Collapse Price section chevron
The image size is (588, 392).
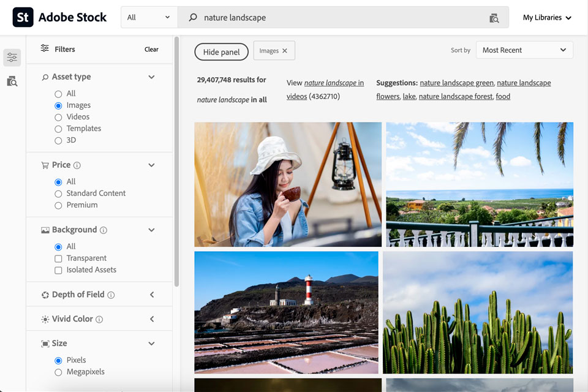coord(151,165)
